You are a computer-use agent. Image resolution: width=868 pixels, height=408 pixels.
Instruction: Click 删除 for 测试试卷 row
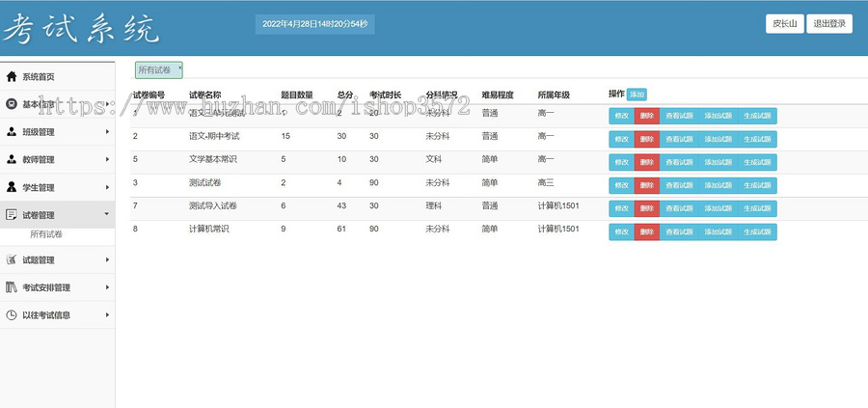(646, 185)
